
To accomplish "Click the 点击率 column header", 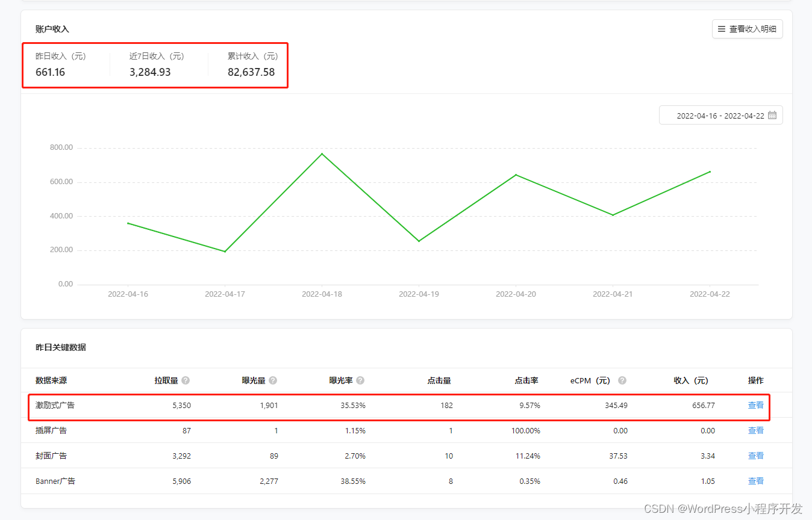I will click(x=526, y=380).
